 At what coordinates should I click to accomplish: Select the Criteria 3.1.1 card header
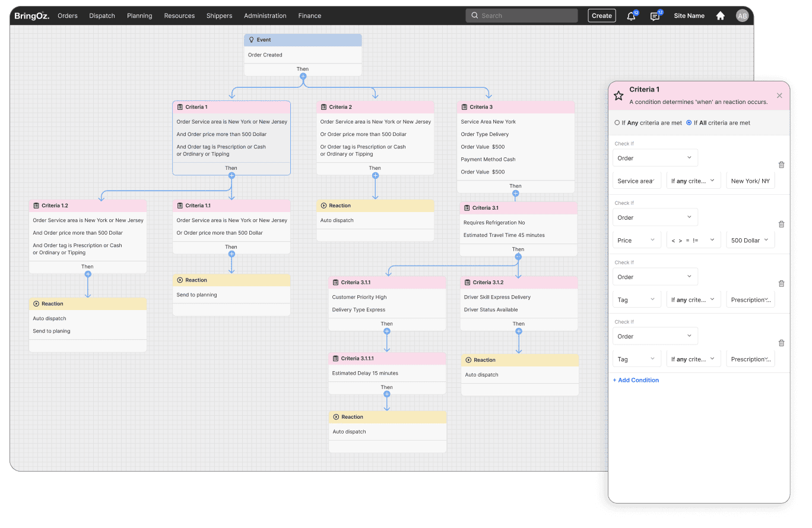pos(387,283)
